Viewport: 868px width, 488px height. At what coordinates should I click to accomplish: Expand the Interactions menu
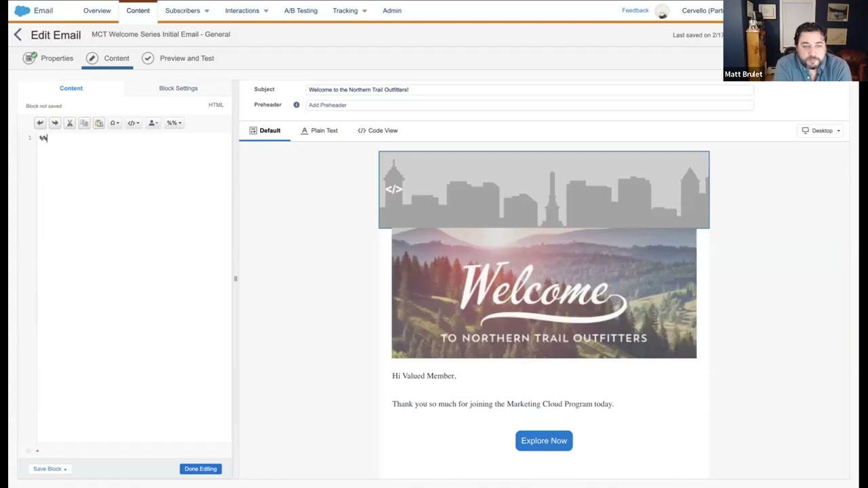click(247, 11)
